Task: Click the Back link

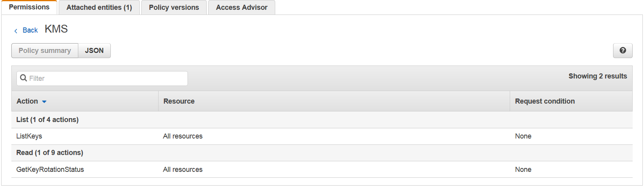Action: point(30,30)
